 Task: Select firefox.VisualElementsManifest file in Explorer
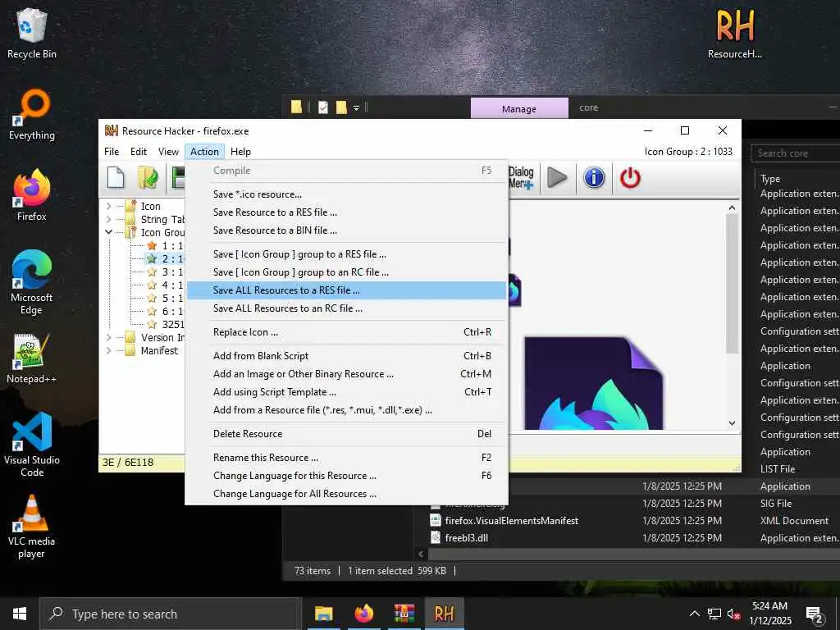(x=512, y=521)
